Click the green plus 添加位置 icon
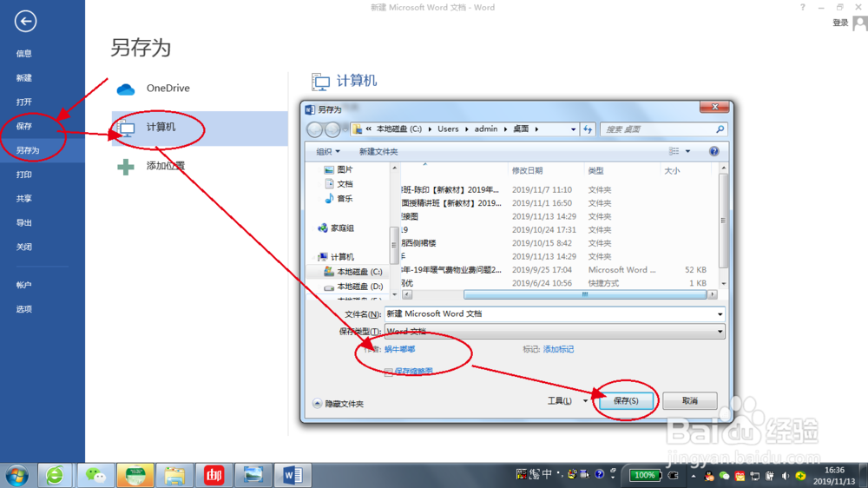Image resolution: width=868 pixels, height=488 pixels. (126, 166)
